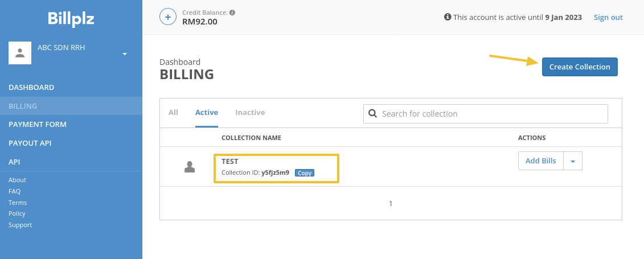The width and height of the screenshot is (644, 259).
Task: Click the Credit Balance info icon
Action: [232, 13]
